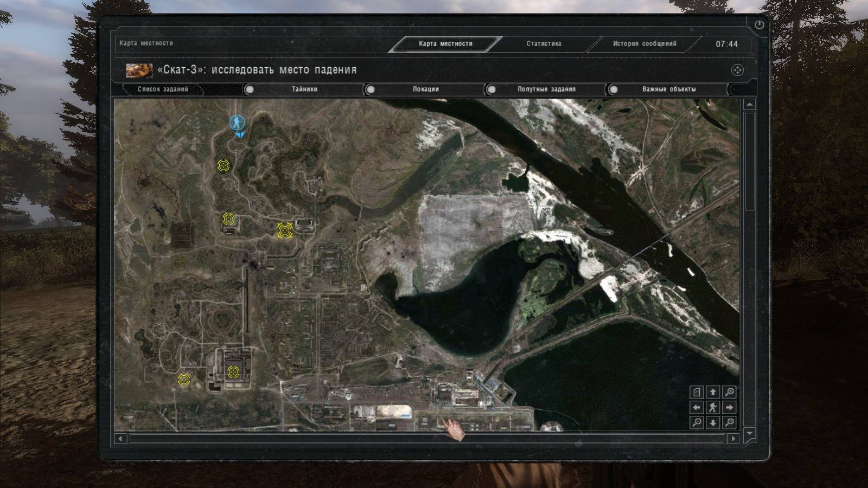Image resolution: width=868 pixels, height=488 pixels.
Task: Click the task title «Скат-3»: исследовать место падения
Action: [257, 70]
